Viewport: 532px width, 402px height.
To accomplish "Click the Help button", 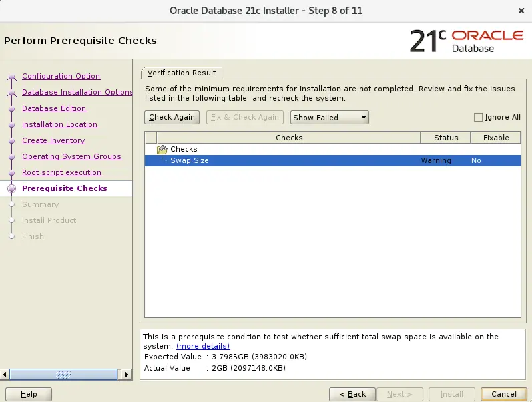I will (29, 394).
